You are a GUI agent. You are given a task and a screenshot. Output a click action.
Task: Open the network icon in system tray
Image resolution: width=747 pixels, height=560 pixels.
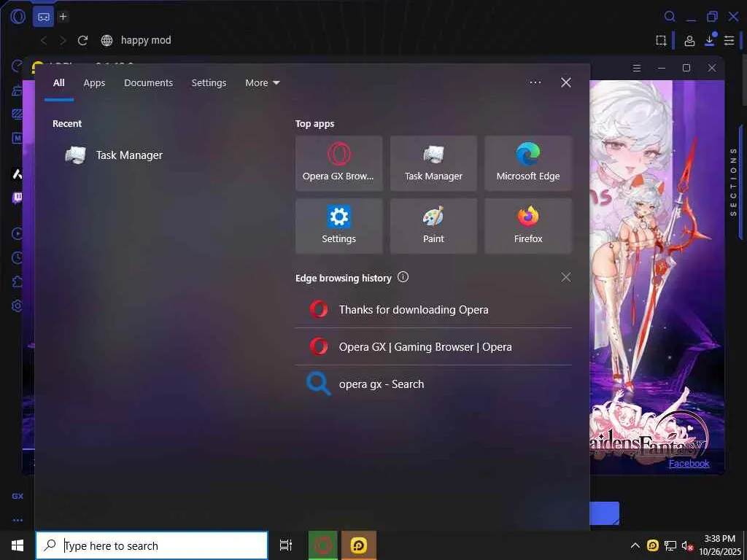(670, 545)
